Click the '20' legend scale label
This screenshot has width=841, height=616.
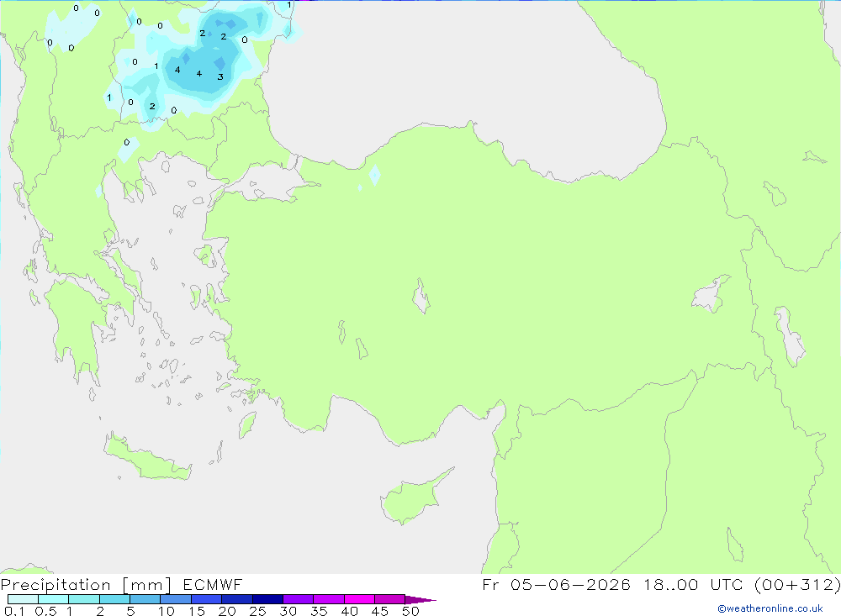(227, 611)
